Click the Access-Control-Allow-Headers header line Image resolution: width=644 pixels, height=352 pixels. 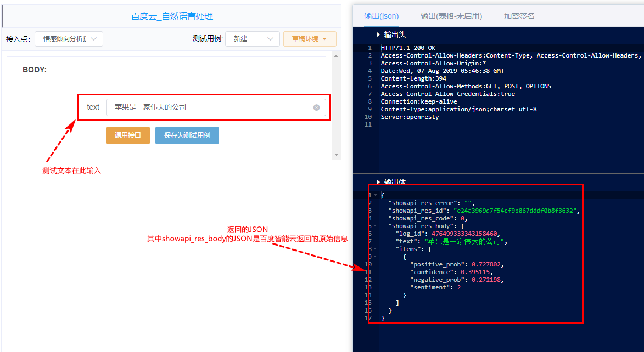pyautogui.click(x=511, y=56)
